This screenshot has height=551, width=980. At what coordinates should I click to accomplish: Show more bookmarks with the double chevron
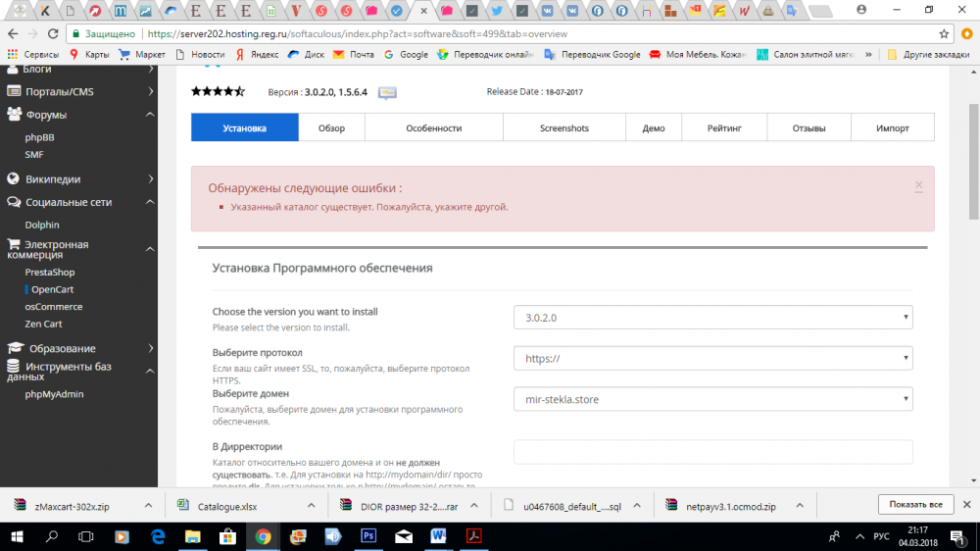point(868,54)
